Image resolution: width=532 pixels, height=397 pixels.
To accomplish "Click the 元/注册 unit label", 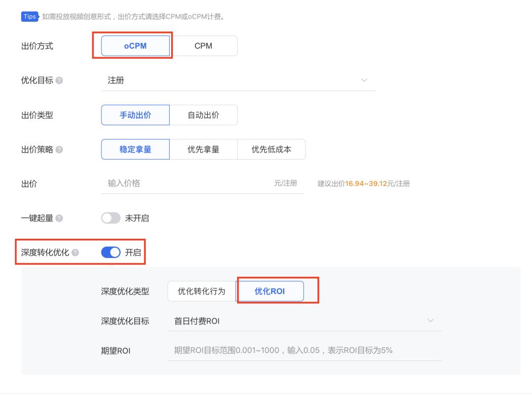I will [285, 184].
